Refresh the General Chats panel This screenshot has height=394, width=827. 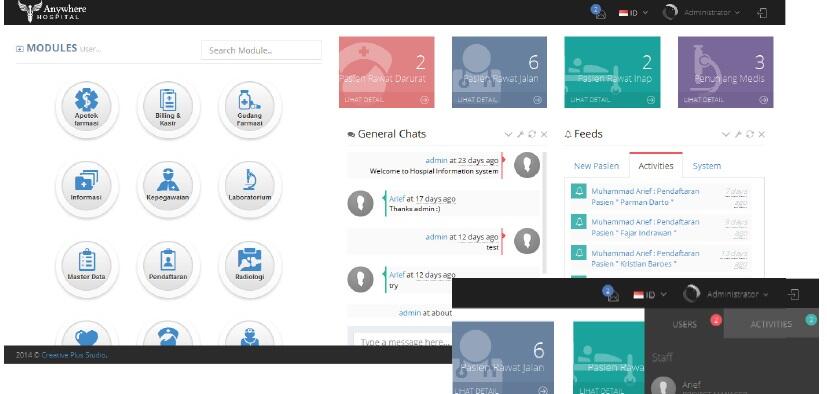click(x=532, y=134)
